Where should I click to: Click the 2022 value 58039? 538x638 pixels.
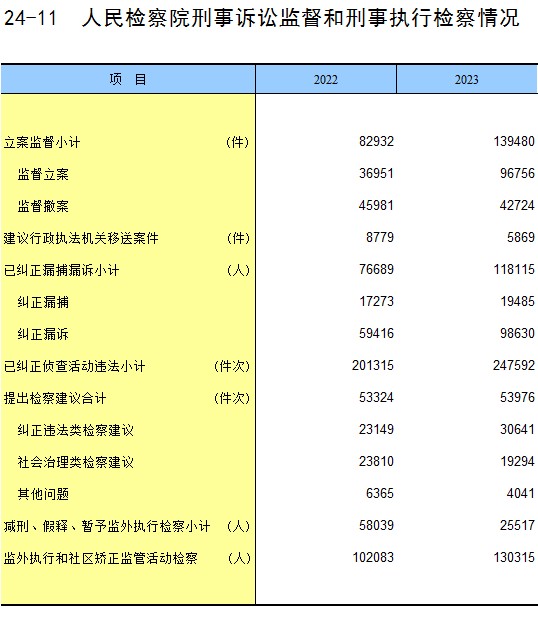[x=376, y=525]
